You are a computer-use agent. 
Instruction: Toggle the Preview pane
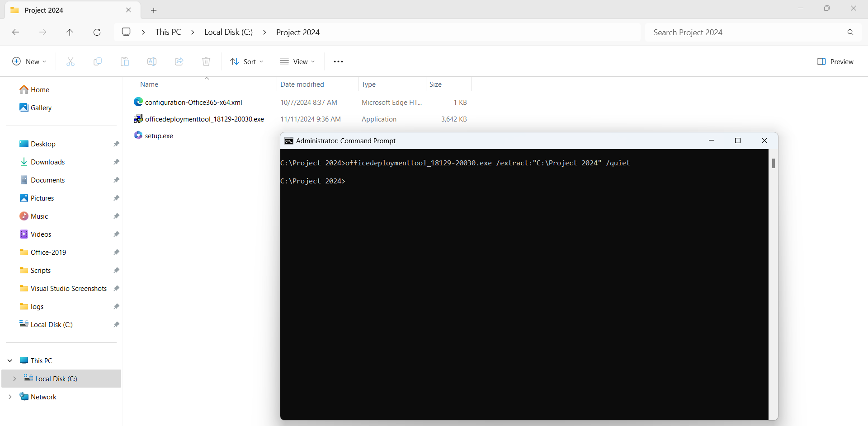[x=835, y=61]
